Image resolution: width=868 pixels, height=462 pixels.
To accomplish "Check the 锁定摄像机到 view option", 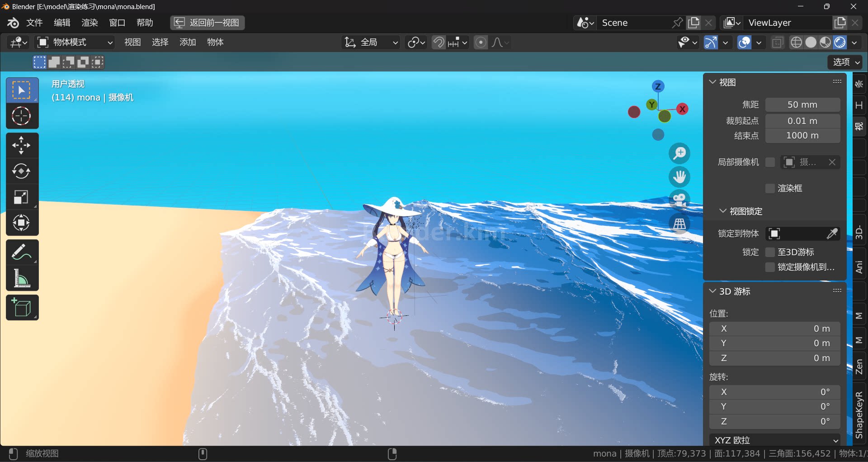I will point(770,267).
